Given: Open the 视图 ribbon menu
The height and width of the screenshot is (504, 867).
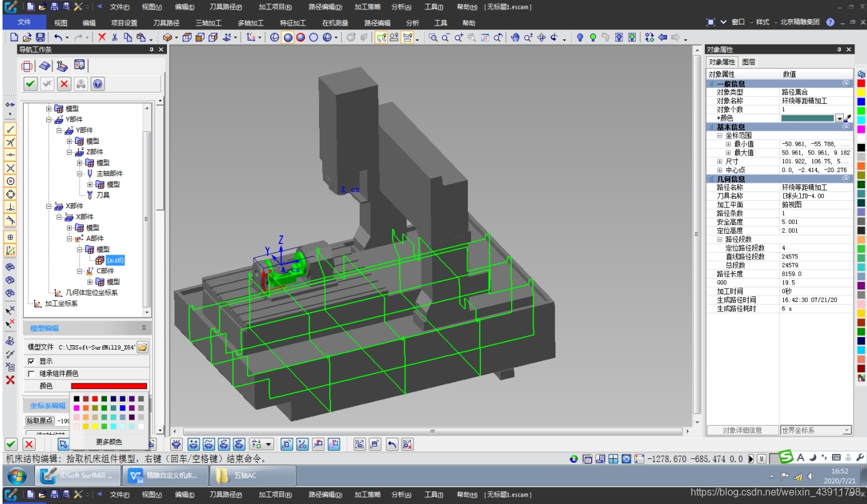Looking at the screenshot, I should click(x=61, y=23).
